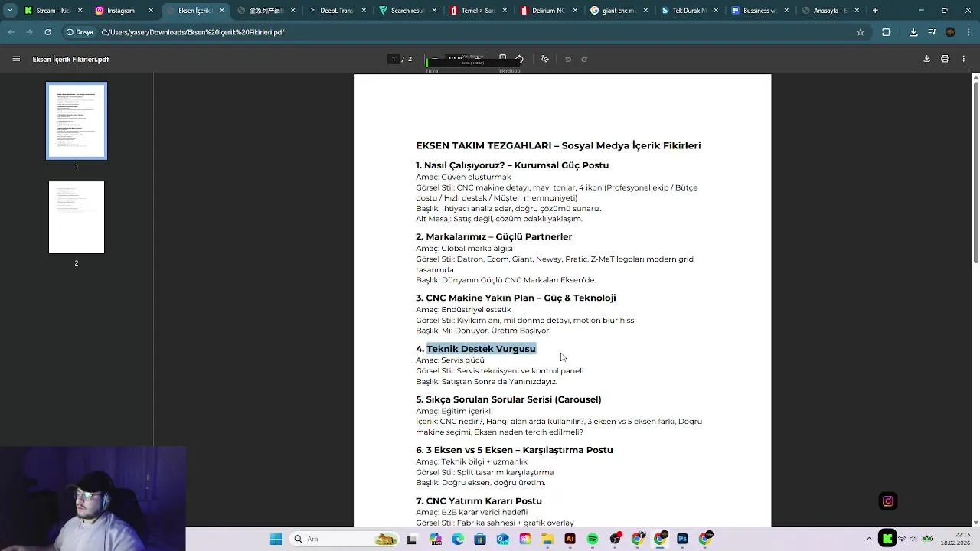980x551 pixels.
Task: Click the address bar with file path
Action: [459, 32]
